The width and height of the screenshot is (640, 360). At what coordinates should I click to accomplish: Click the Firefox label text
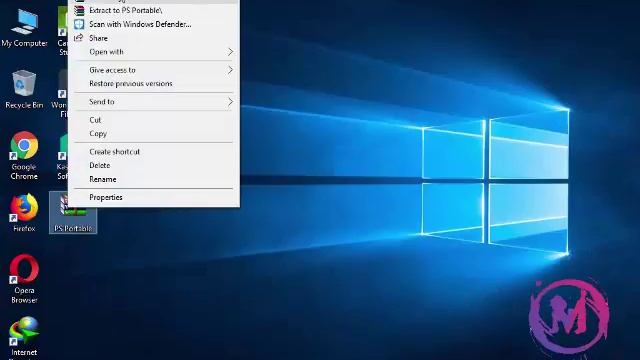pyautogui.click(x=24, y=229)
